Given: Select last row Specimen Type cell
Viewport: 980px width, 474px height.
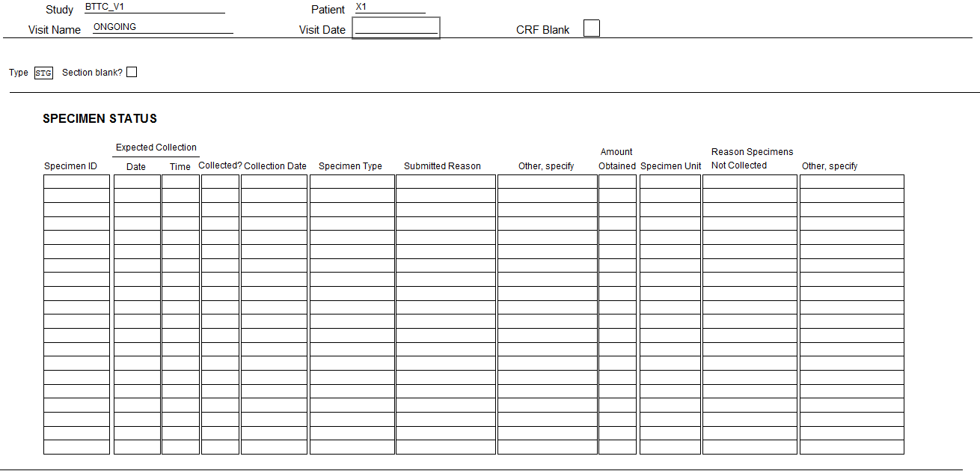Looking at the screenshot, I should point(352,447).
